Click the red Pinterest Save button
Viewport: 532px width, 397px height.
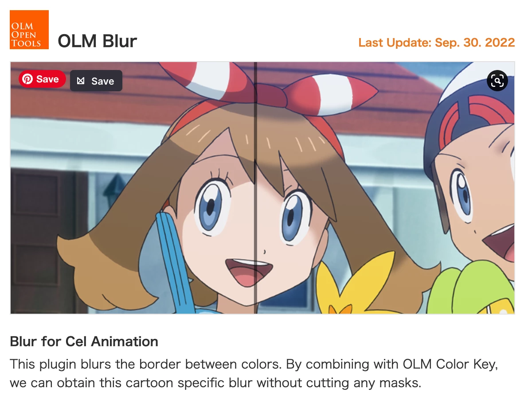point(42,79)
